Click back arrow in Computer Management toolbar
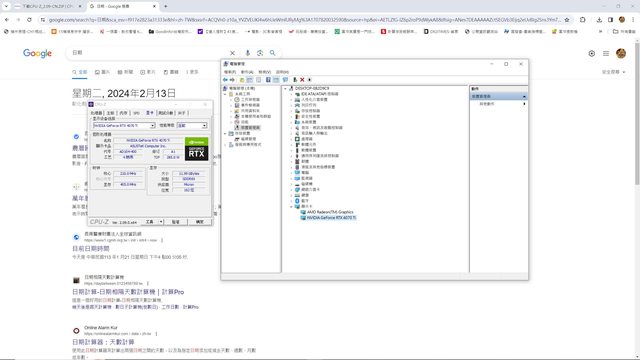640x360 pixels. point(225,80)
